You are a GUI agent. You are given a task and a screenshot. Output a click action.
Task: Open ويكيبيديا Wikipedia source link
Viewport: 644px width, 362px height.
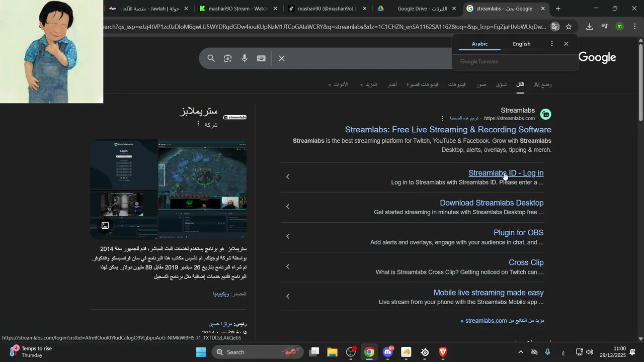tap(221, 294)
